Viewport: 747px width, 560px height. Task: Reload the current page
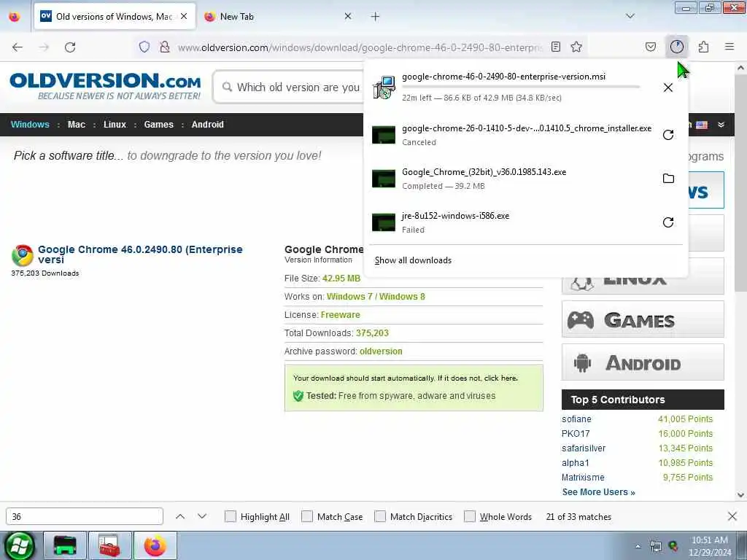(x=70, y=47)
